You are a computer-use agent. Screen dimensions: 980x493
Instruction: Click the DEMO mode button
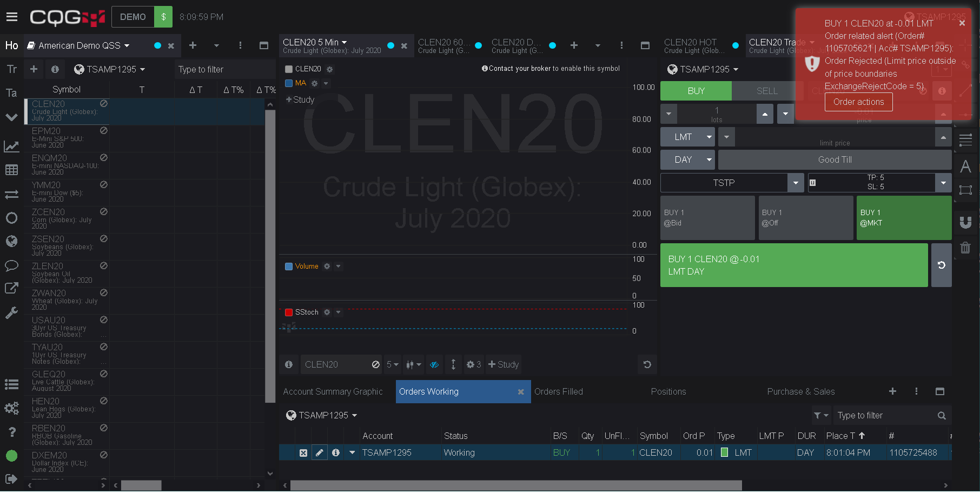(133, 17)
